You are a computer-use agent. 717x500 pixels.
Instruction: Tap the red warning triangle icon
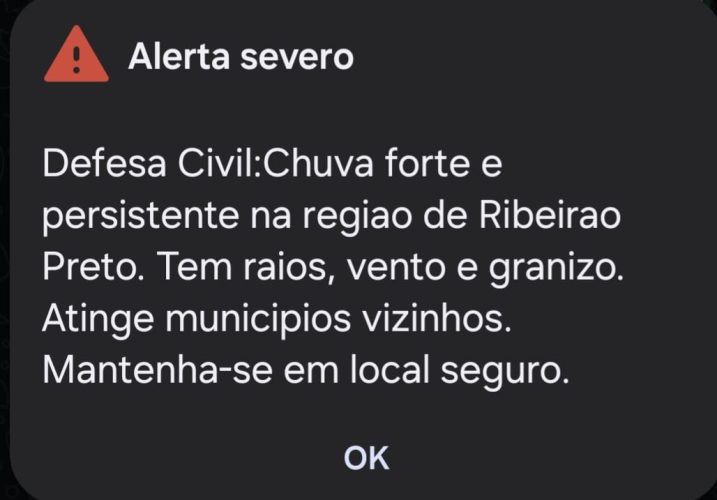pos(76,54)
